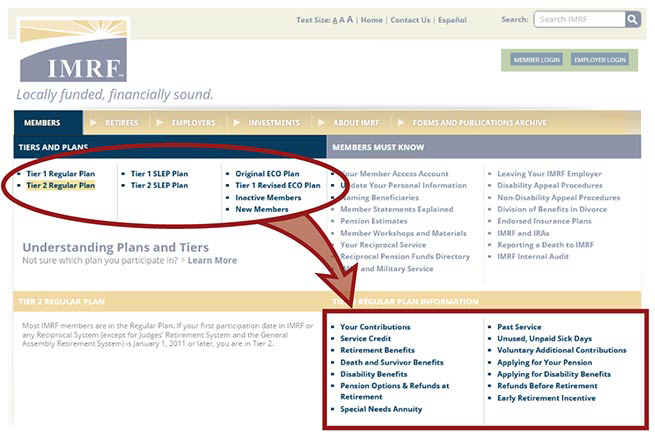This screenshot has width=655, height=433.
Task: Select the smallest text size A
Action: tap(335, 20)
